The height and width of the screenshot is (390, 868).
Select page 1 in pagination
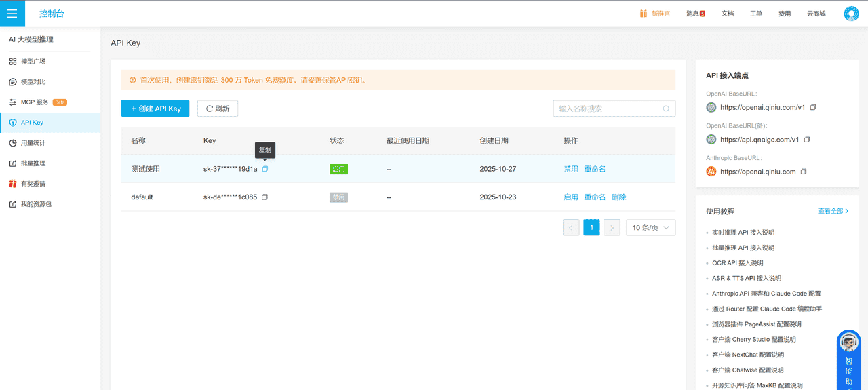pyautogui.click(x=591, y=228)
